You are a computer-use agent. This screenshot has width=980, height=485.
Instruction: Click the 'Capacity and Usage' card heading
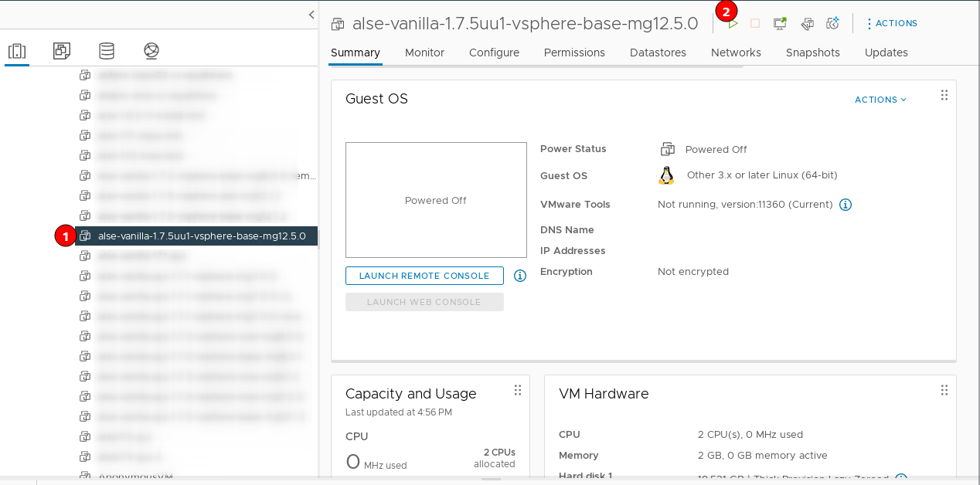(411, 394)
